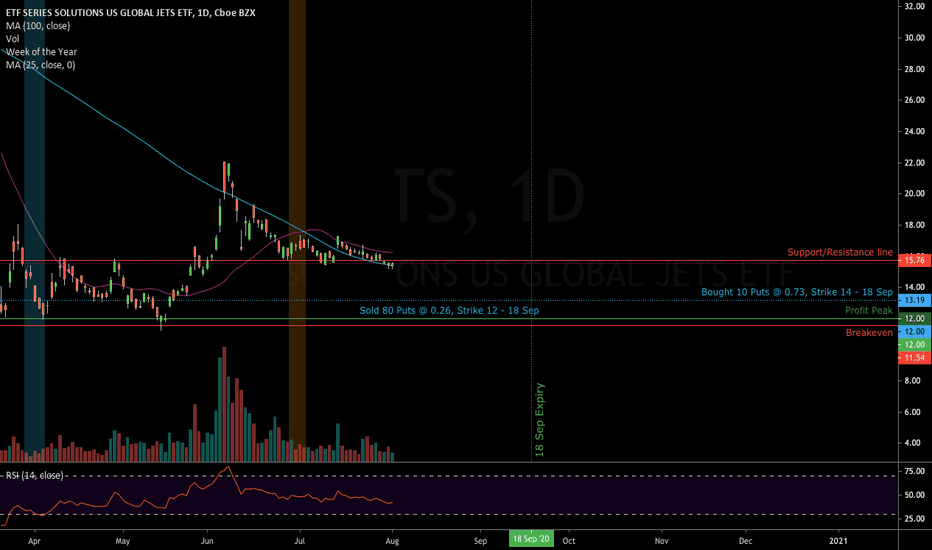Click 25.00 on the RSI axis

coord(915,518)
